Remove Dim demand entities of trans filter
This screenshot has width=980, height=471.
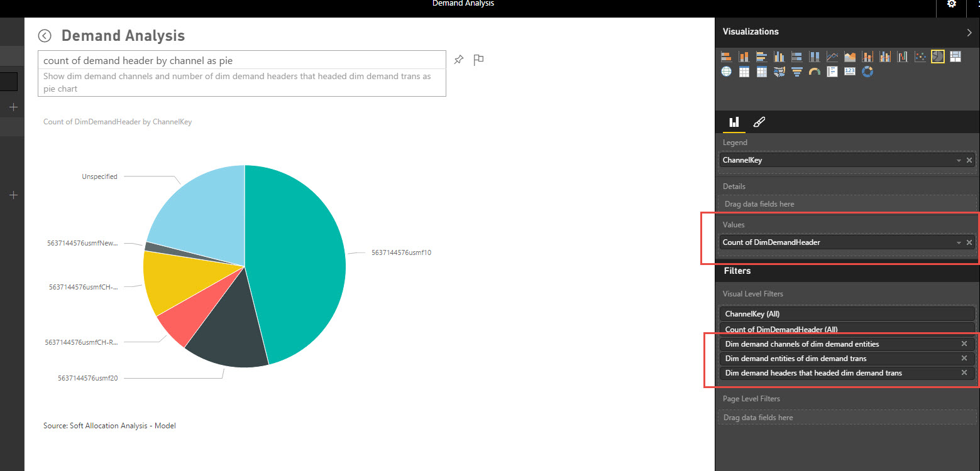(x=964, y=358)
